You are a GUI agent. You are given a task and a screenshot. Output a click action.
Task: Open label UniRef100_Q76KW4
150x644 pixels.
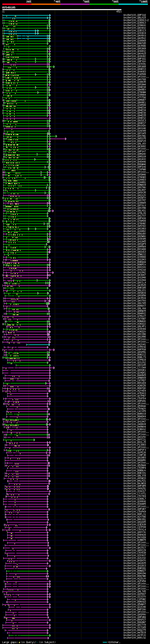135,92
